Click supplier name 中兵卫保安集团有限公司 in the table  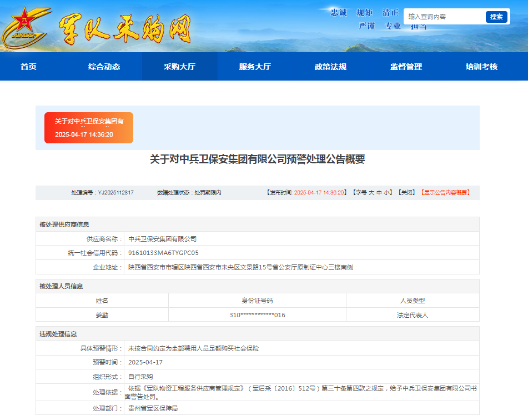pos(162,239)
